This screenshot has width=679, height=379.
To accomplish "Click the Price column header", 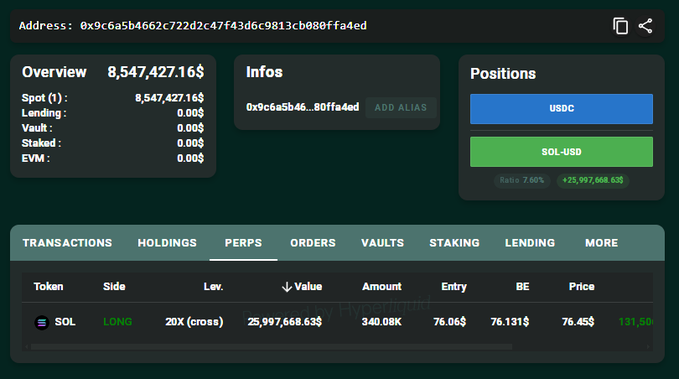I will click(581, 287).
